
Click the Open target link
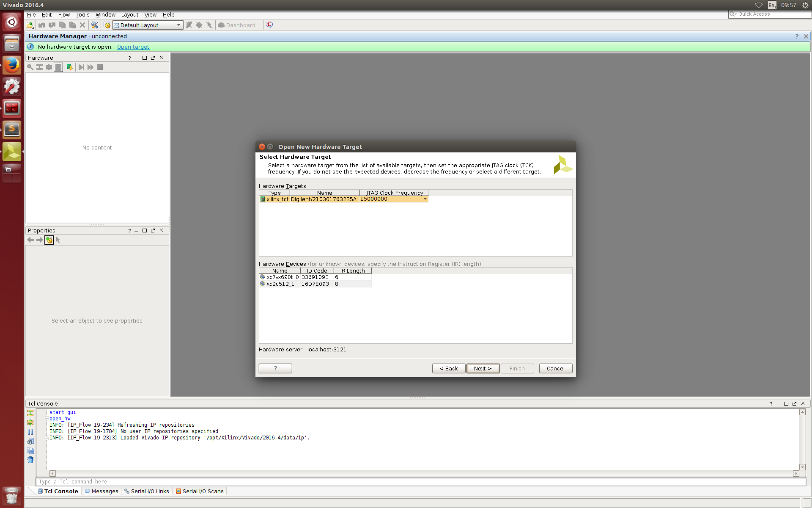(133, 47)
